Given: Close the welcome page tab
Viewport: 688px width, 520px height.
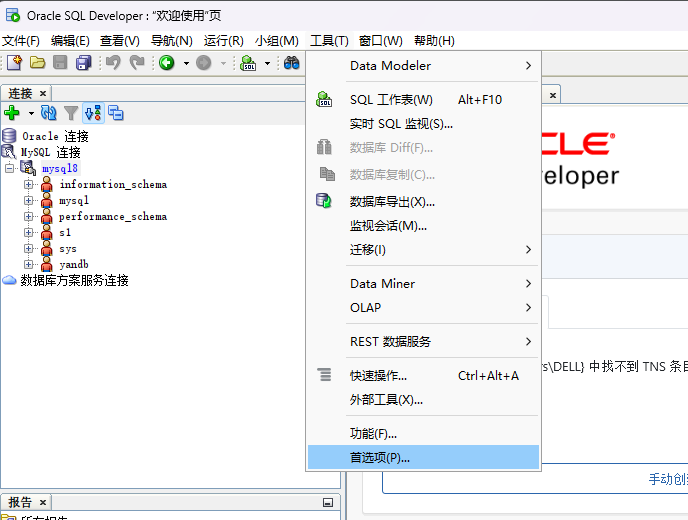Looking at the screenshot, I should pos(553,95).
